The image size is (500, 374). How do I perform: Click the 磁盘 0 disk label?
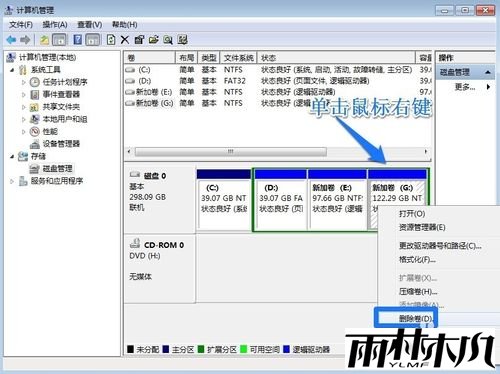[155, 176]
